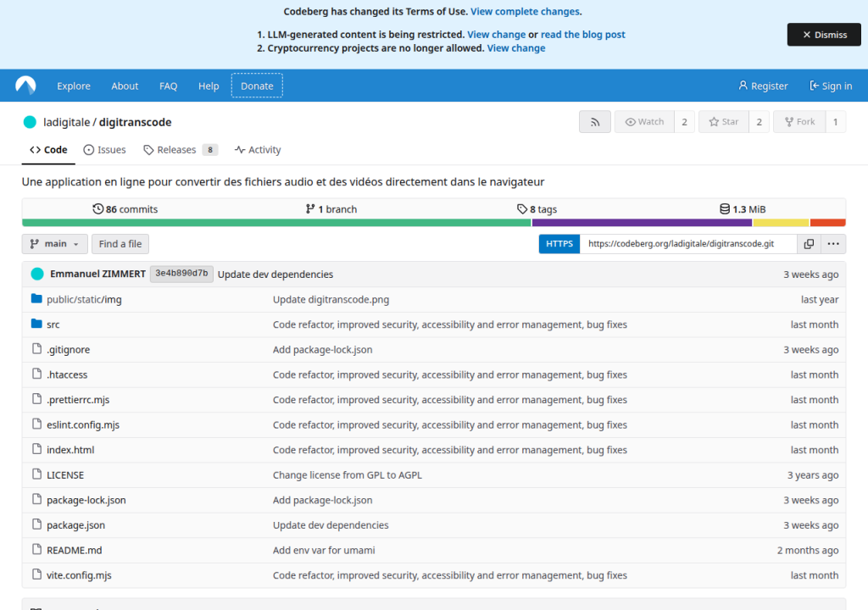Open commit hash 3e4b890d7b
The image size is (868, 610).
(x=181, y=274)
